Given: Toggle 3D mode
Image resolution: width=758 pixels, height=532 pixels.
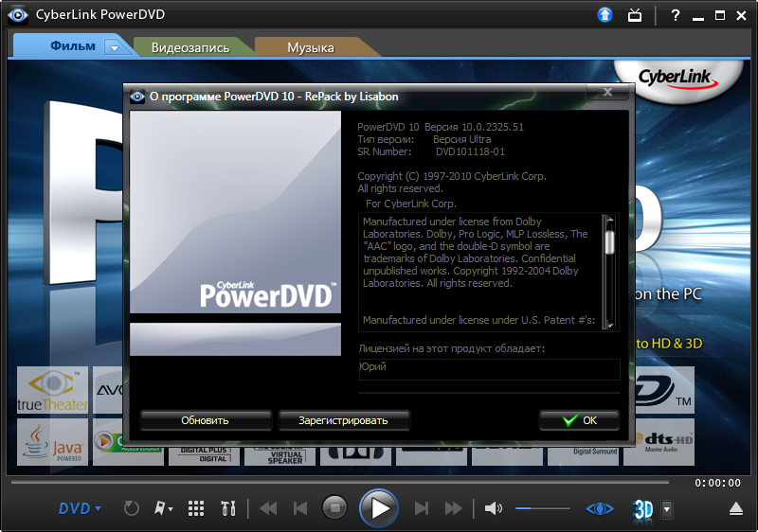Looking at the screenshot, I should click(642, 509).
